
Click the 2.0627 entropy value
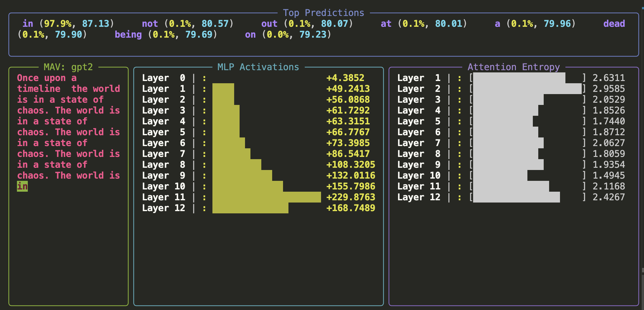(609, 143)
